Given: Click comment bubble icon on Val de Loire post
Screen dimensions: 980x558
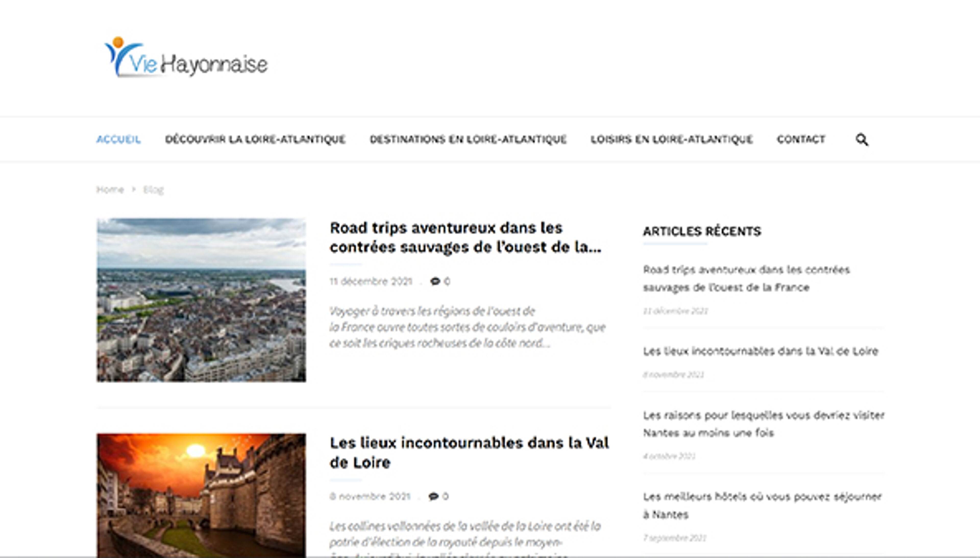Looking at the screenshot, I should (433, 496).
